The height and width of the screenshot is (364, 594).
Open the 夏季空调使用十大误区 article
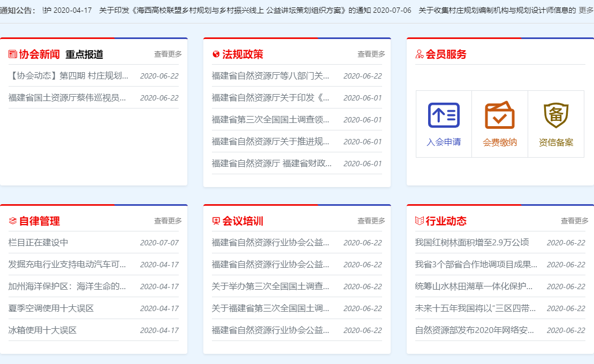pos(51,308)
